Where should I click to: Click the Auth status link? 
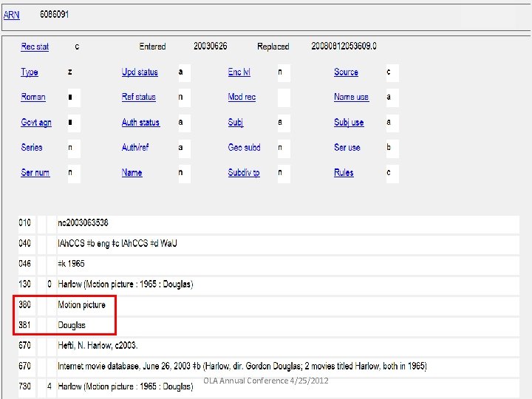140,123
